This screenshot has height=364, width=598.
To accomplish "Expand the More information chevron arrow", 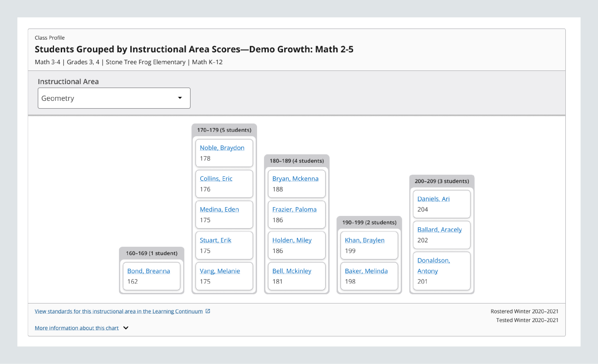I will pyautogui.click(x=126, y=328).
